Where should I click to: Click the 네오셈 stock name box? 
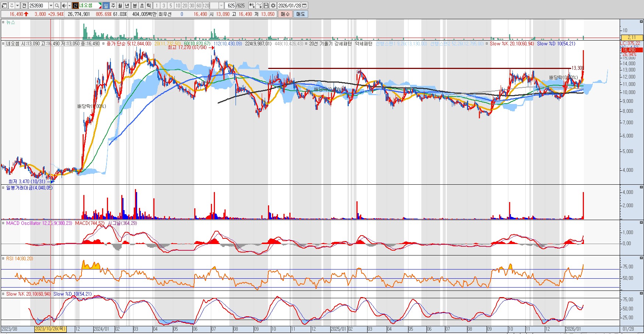(90, 6)
